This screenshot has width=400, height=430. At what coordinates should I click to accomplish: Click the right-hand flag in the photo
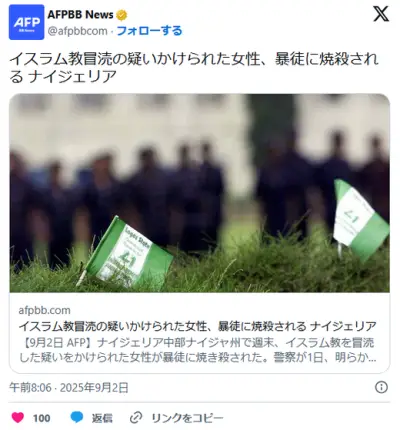coord(359,219)
